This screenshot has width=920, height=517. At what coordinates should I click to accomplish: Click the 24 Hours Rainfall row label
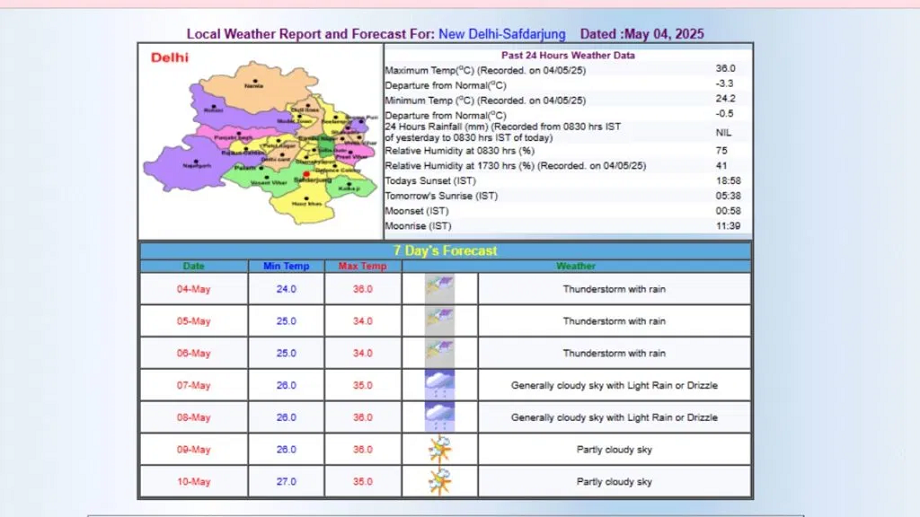coord(503,132)
